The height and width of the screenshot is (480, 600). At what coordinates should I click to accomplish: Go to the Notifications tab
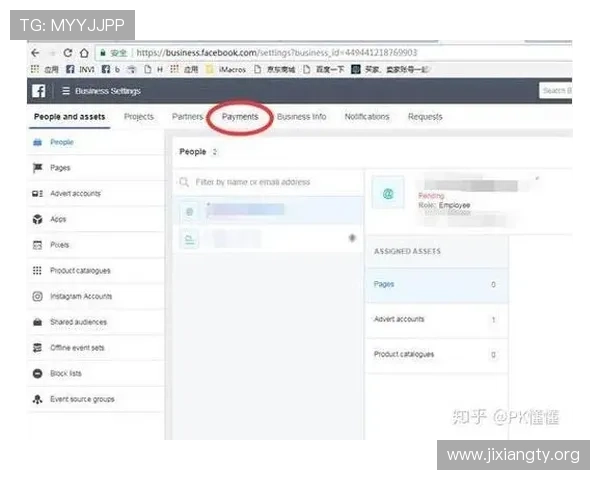click(x=366, y=117)
